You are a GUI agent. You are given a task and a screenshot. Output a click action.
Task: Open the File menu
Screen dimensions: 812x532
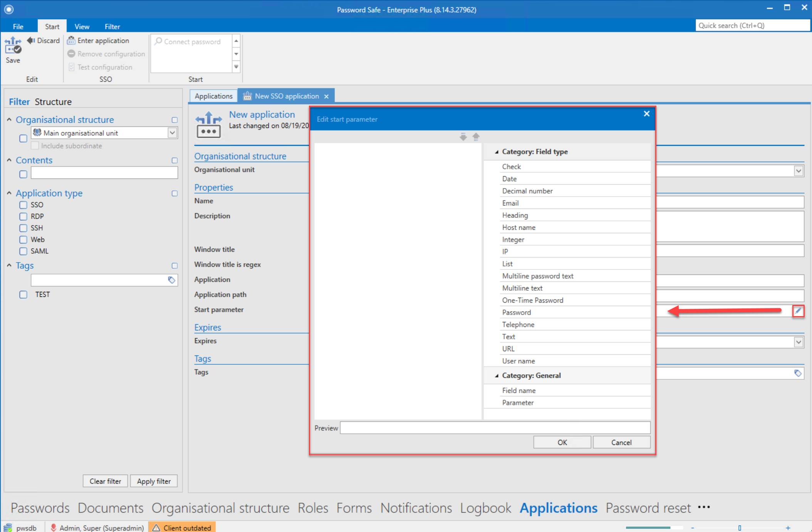18,26
